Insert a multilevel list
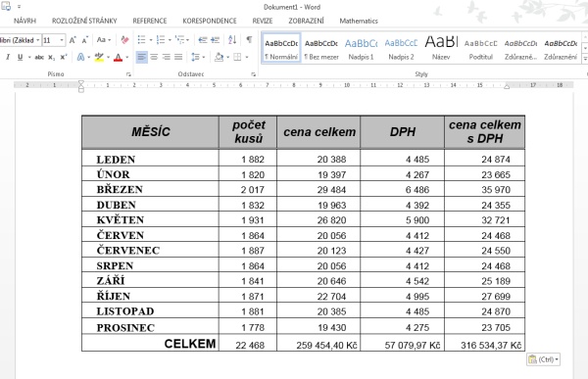This screenshot has width=588, height=379. click(x=180, y=40)
